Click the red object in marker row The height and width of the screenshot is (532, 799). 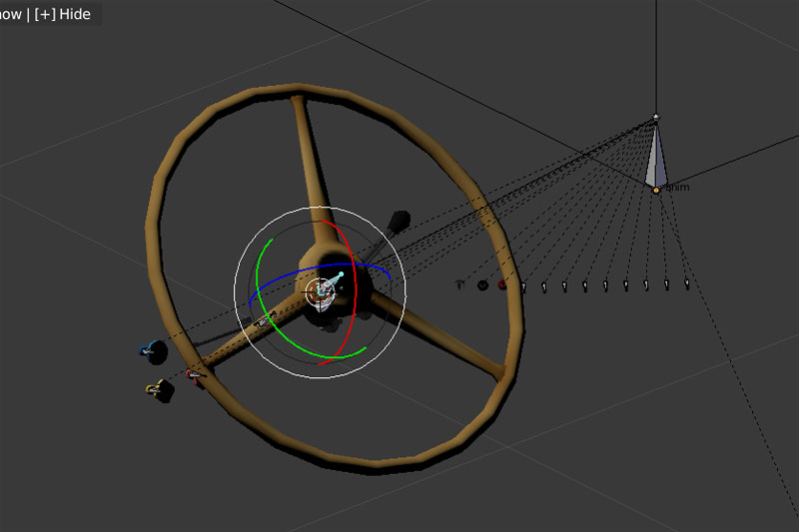(x=501, y=285)
